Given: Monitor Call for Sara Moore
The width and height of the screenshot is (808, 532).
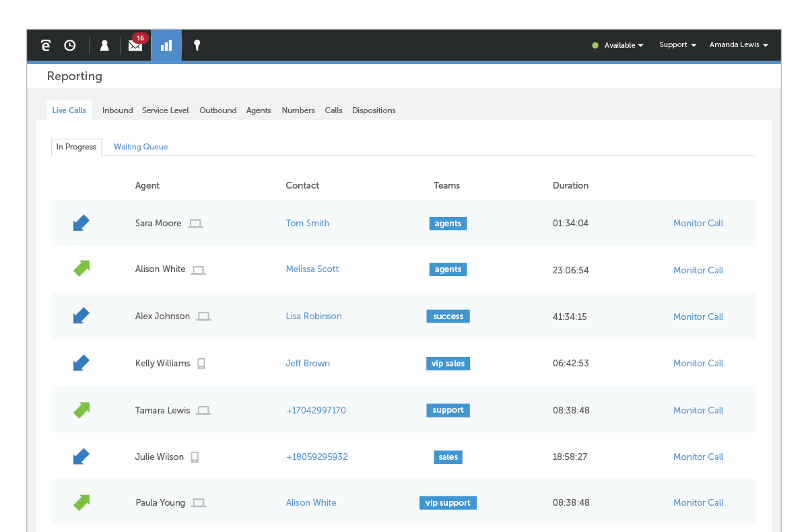Looking at the screenshot, I should click(x=698, y=223).
